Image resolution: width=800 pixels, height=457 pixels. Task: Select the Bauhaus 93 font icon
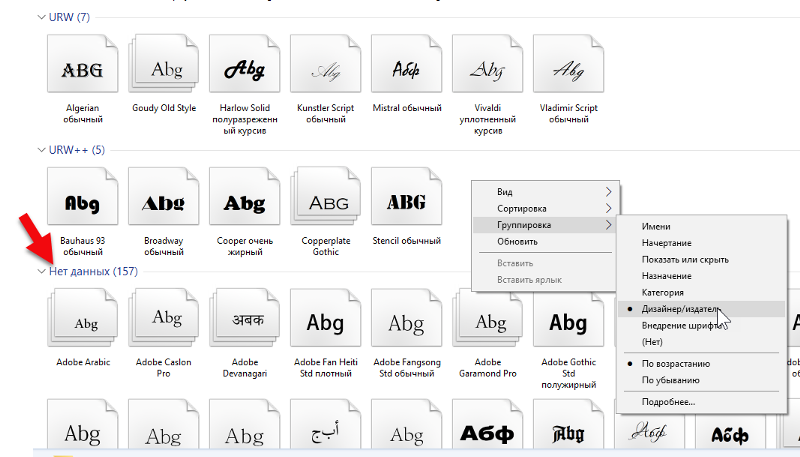(83, 196)
